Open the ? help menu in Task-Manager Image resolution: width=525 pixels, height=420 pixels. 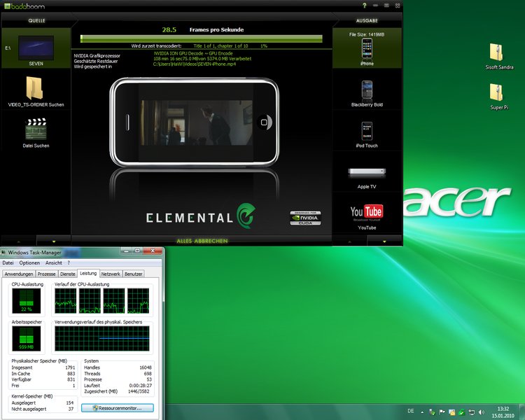(x=69, y=263)
